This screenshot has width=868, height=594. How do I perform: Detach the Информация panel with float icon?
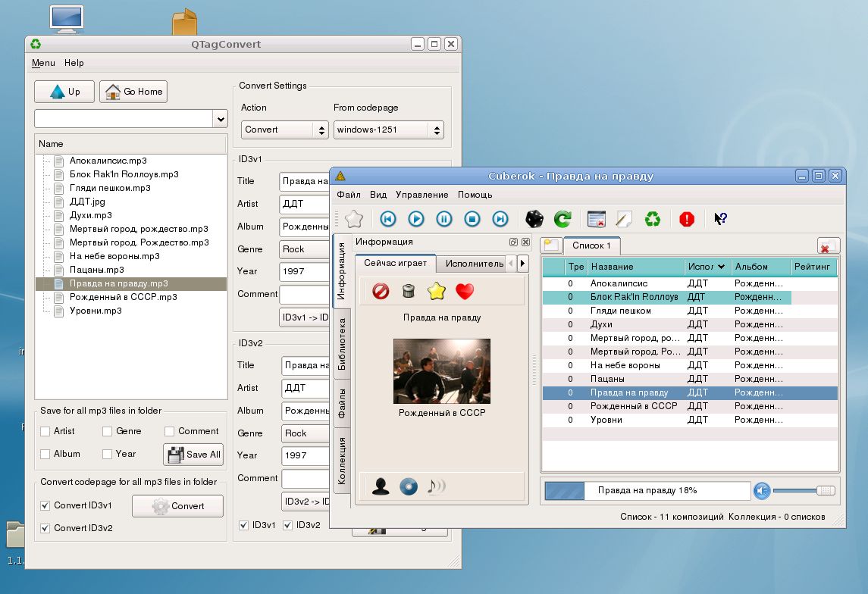coord(513,242)
